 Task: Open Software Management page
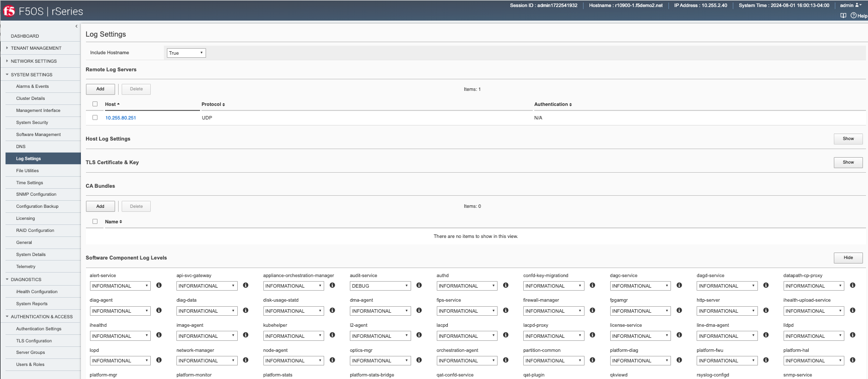(x=38, y=135)
